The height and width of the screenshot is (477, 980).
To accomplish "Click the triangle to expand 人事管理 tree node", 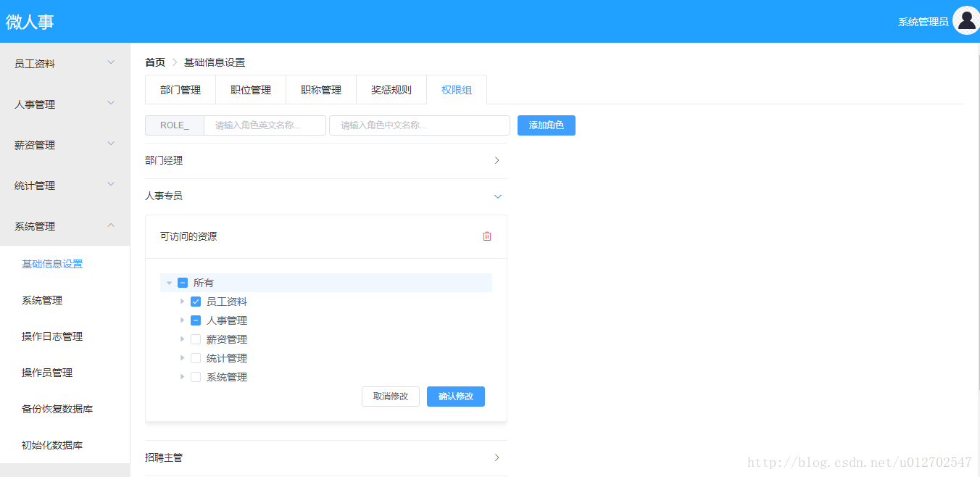I will point(182,320).
